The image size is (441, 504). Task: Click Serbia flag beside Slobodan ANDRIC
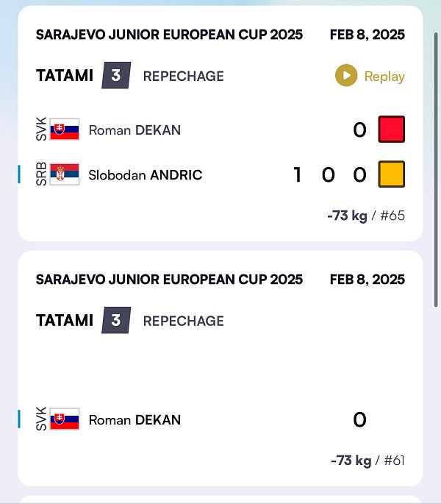point(65,174)
